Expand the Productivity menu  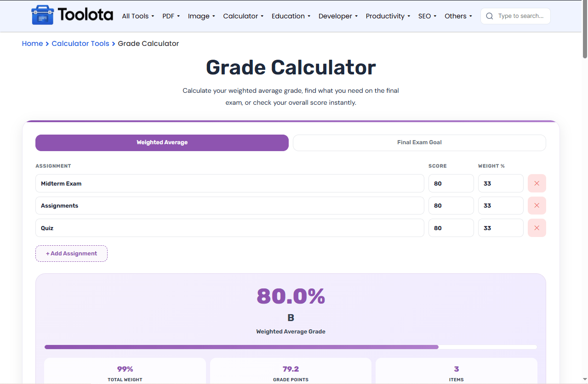388,16
